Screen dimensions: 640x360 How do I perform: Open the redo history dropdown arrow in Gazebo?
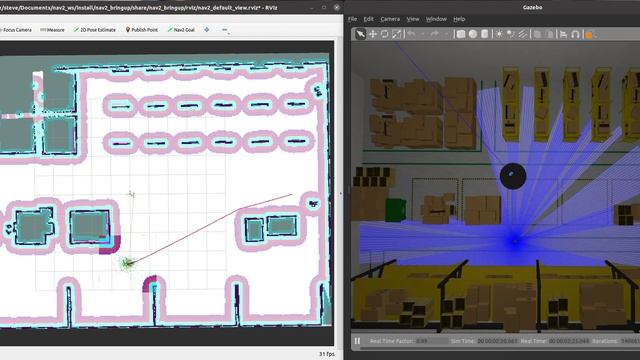tap(446, 34)
